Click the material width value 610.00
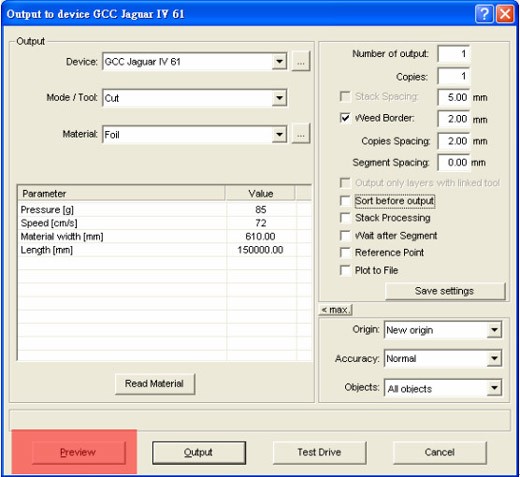Screen dimensions: 520x477 (x=260, y=236)
